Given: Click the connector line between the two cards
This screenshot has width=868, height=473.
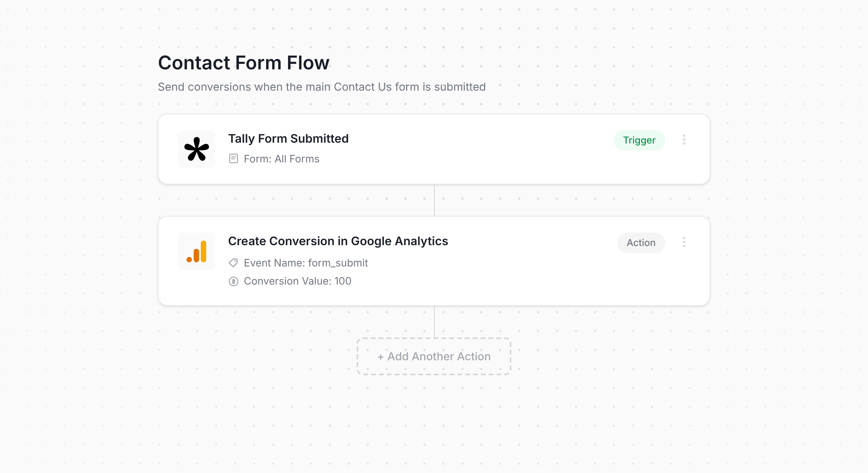Looking at the screenshot, I should coord(434,200).
